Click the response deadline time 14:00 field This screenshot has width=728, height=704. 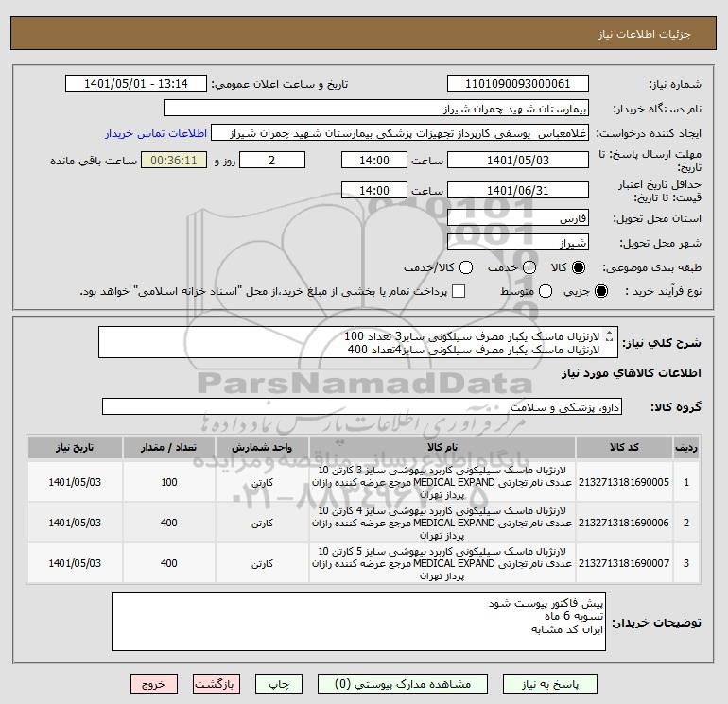click(x=374, y=161)
